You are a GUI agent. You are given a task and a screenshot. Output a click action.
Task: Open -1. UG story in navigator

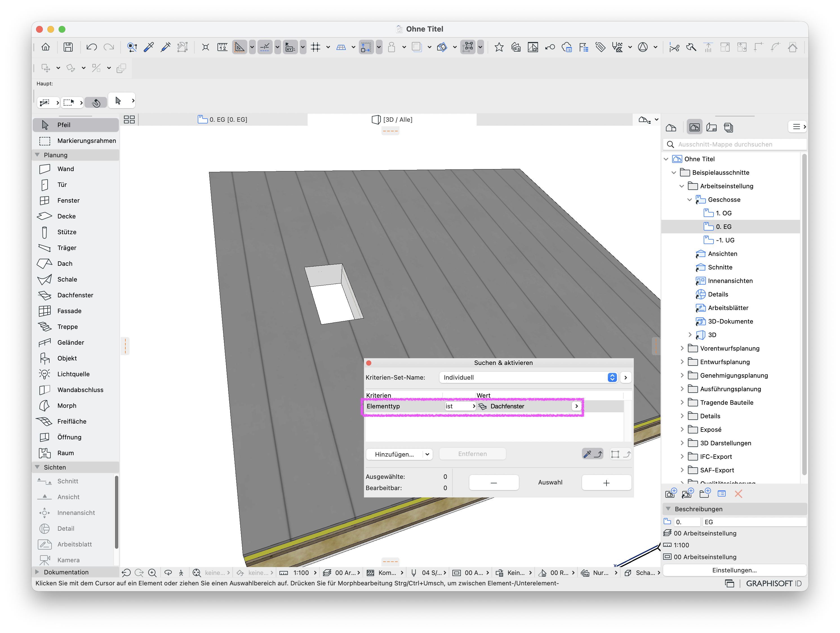pyautogui.click(x=725, y=240)
